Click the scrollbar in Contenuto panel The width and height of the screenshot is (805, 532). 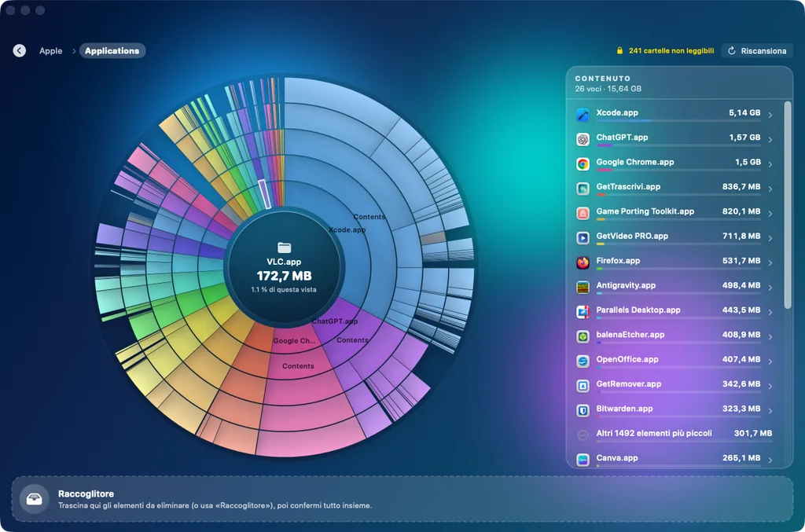point(788,205)
